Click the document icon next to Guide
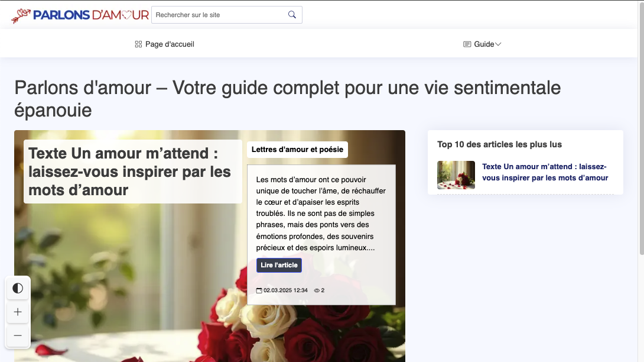Image resolution: width=644 pixels, height=362 pixels. pos(467,43)
